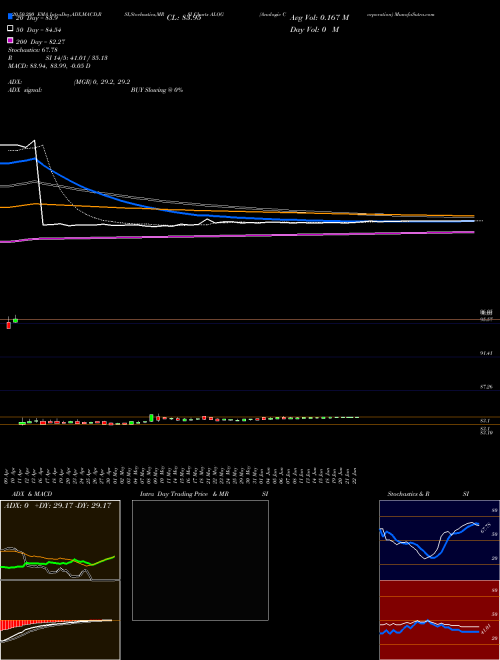The height and width of the screenshot is (660, 500).
Task: Click the 87.26 price axis label
Action: (x=486, y=386)
